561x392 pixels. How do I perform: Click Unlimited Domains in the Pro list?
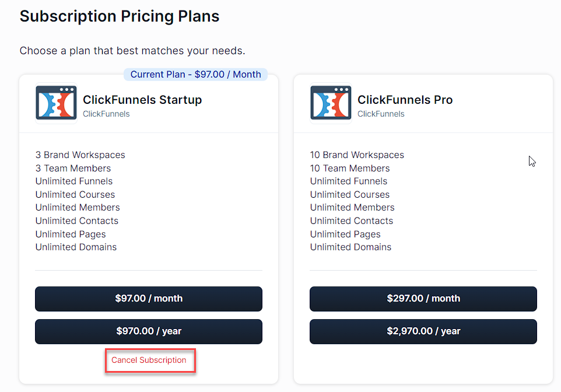point(350,247)
